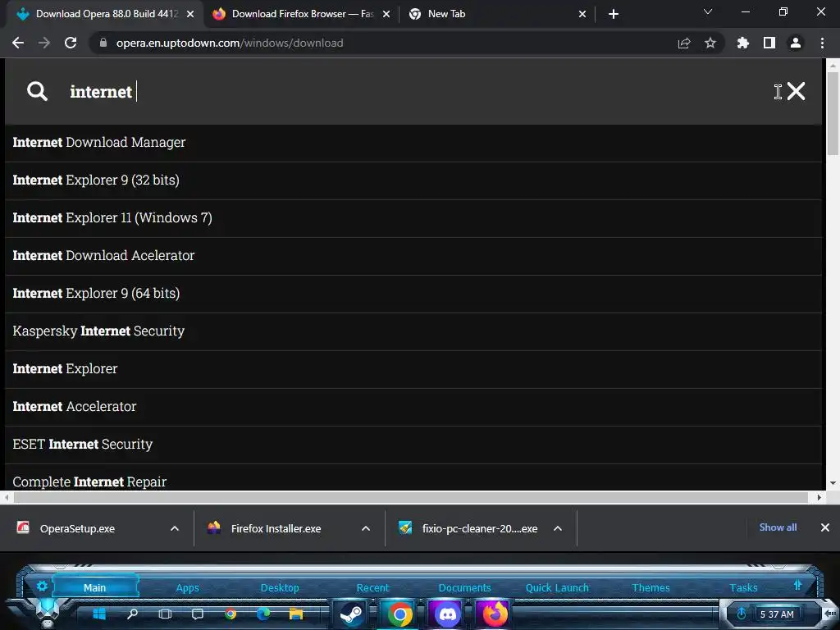This screenshot has width=840, height=630.
Task: Open the Tasks dock tab
Action: click(743, 587)
